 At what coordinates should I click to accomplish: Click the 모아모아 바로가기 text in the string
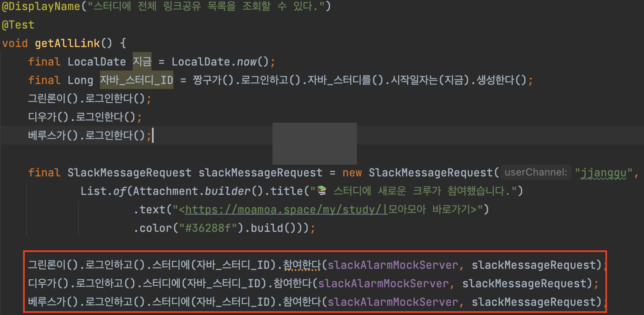429,209
